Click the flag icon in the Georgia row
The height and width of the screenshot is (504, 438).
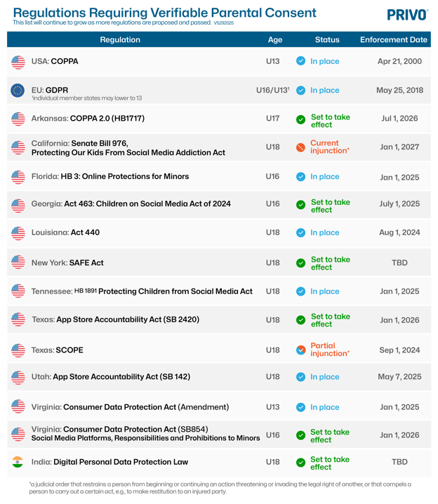pos(18,206)
